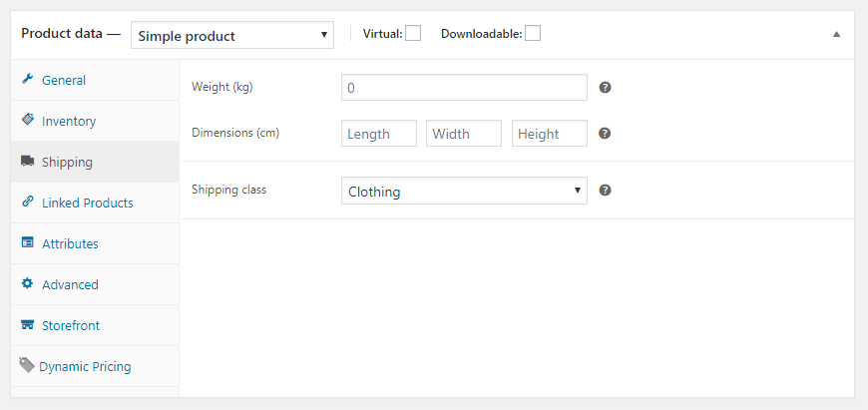Focus the Length dimension field
Viewport: 868px width, 410px height.
point(379,134)
